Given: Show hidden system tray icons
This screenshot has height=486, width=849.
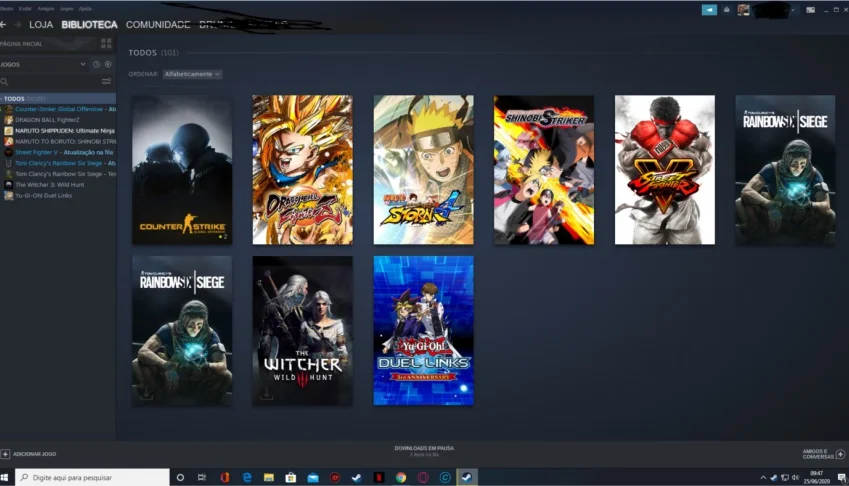Looking at the screenshot, I should (x=763, y=477).
